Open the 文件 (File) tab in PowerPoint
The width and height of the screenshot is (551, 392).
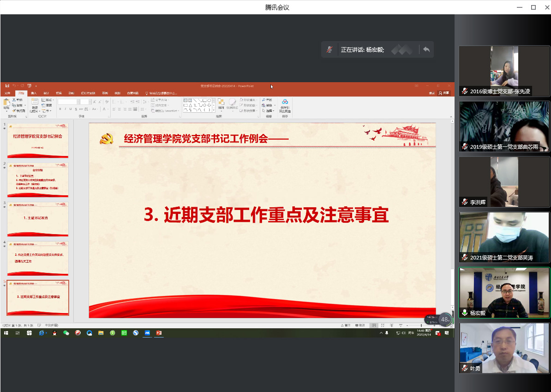pos(7,93)
